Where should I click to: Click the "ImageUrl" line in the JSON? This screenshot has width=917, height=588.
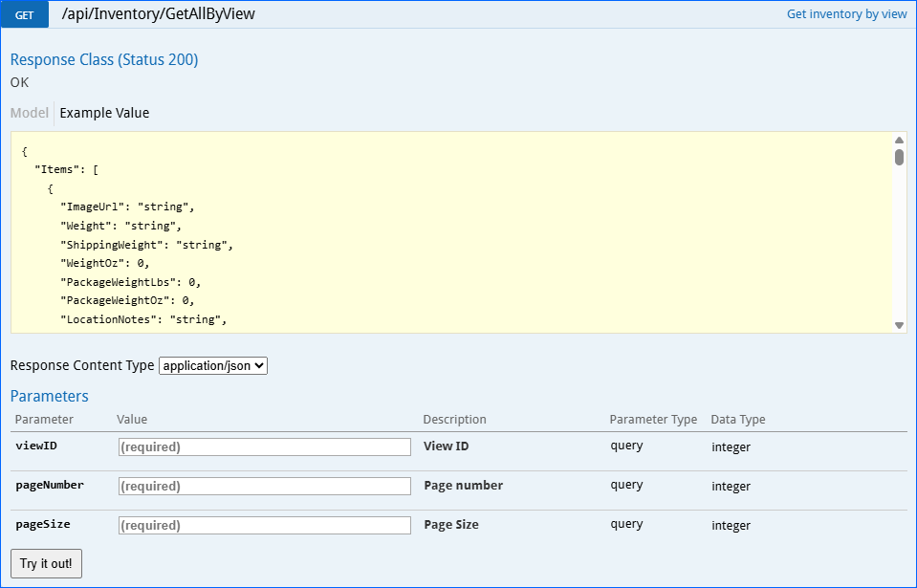pyautogui.click(x=127, y=207)
